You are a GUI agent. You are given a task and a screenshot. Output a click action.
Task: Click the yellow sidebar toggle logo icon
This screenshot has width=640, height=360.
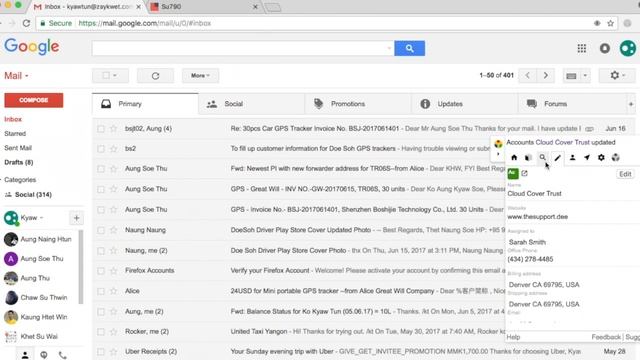click(x=498, y=144)
